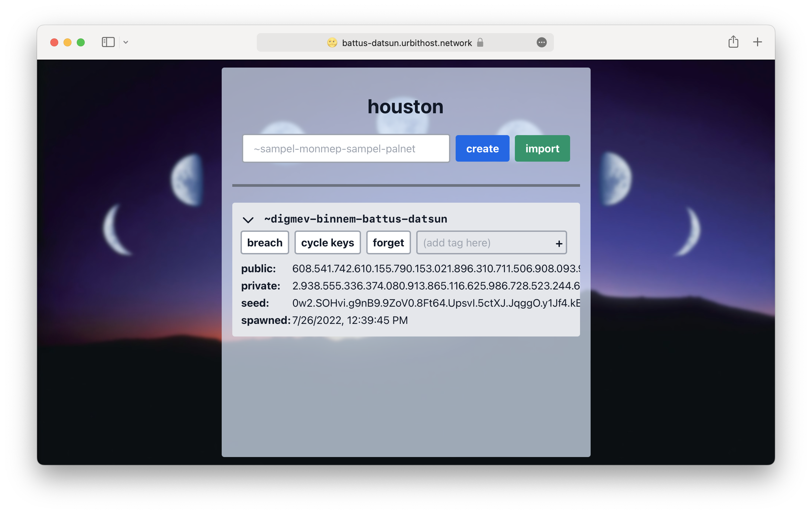The image size is (812, 514).
Task: Click the lock icon in address bar
Action: coord(480,42)
